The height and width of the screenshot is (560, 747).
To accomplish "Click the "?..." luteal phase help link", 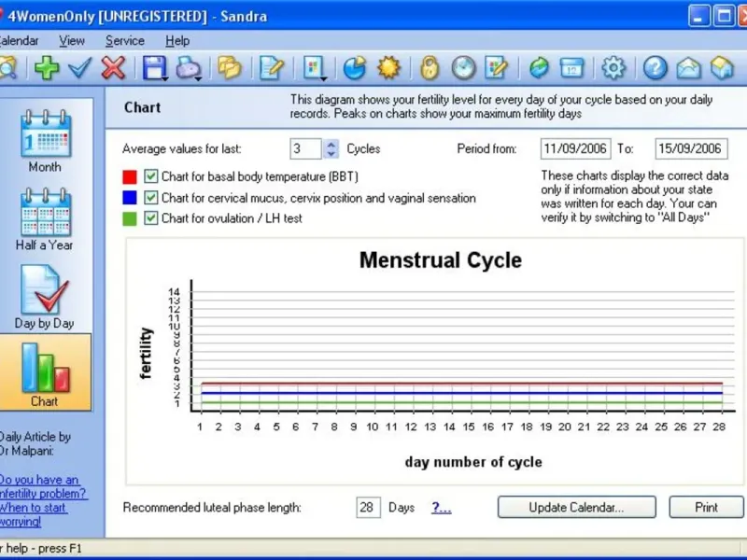I will tap(441, 508).
